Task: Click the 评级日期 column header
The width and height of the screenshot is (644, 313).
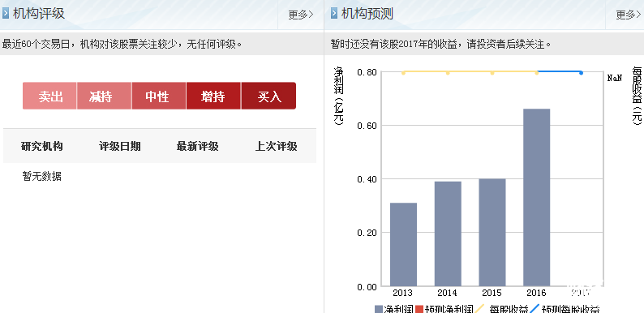Action: click(x=119, y=146)
